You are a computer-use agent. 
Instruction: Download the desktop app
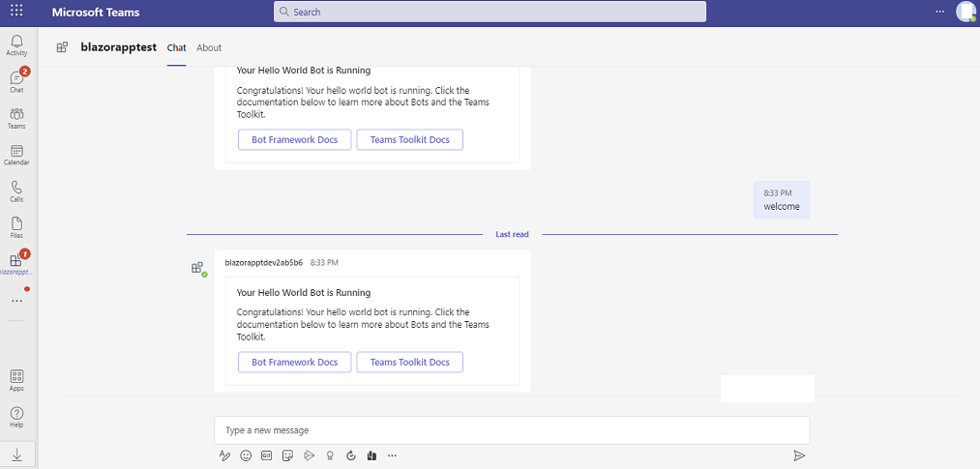(16, 455)
